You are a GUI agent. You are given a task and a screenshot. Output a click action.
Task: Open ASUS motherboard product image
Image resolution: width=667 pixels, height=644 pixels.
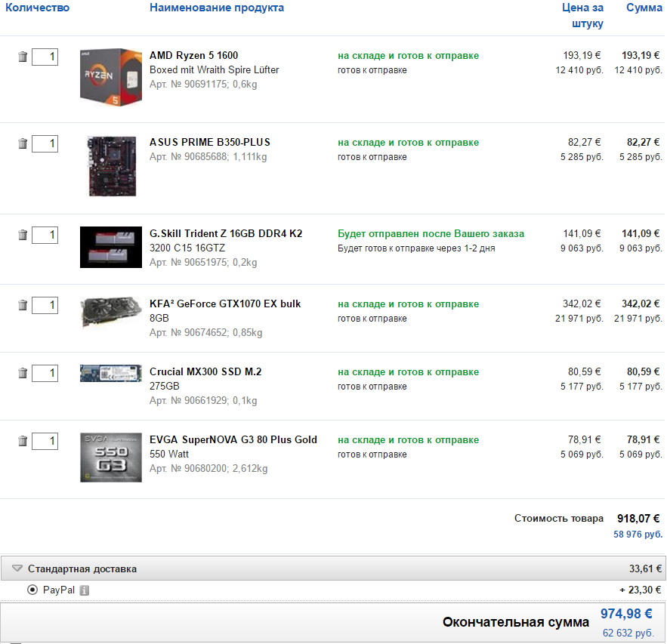click(112, 166)
